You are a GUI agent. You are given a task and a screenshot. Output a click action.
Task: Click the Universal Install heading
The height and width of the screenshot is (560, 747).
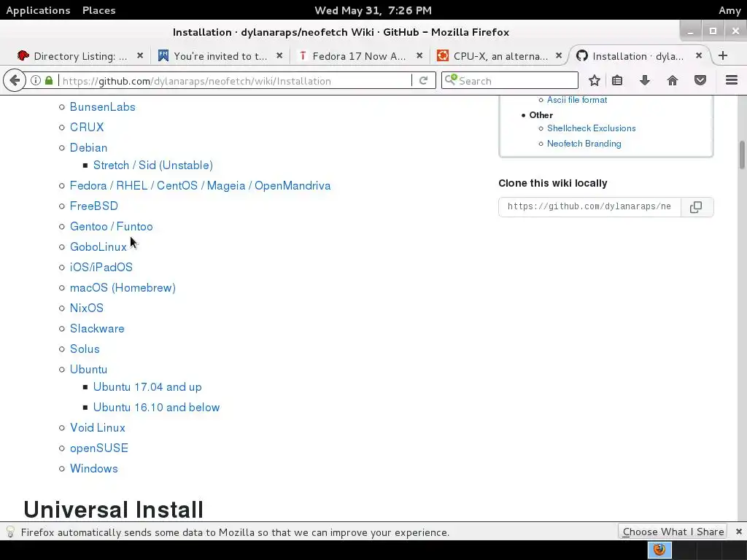tap(113, 510)
